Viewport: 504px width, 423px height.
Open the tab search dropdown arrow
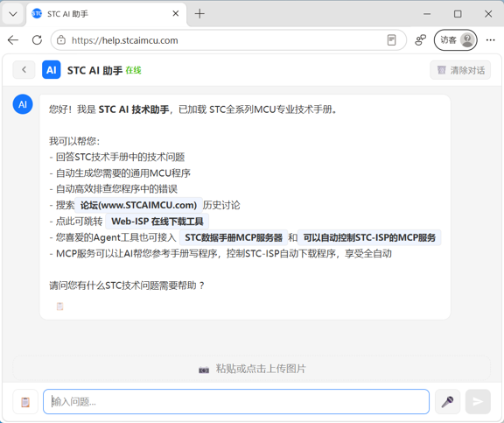[x=13, y=14]
